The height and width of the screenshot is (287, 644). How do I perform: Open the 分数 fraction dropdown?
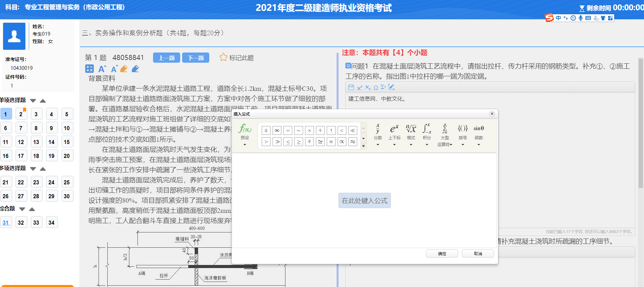point(378,135)
